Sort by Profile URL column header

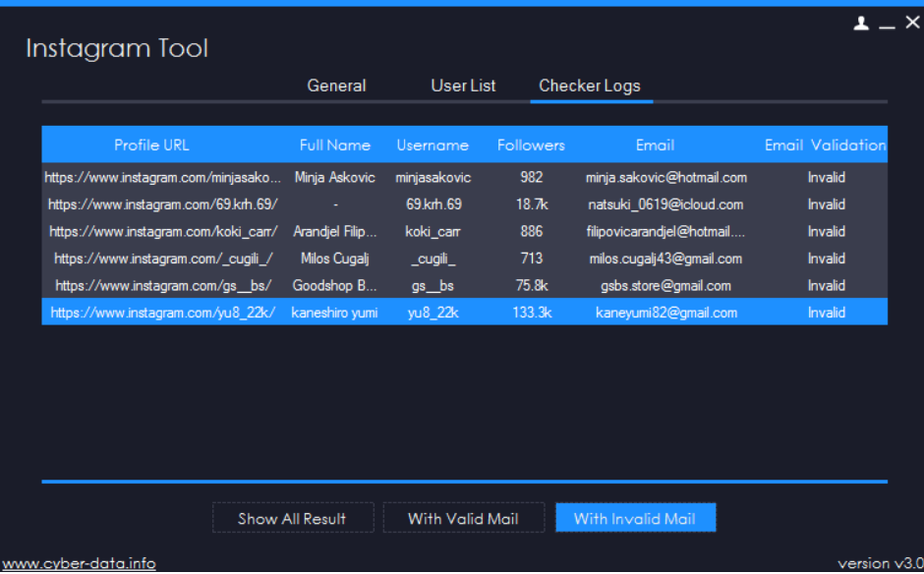coord(151,144)
